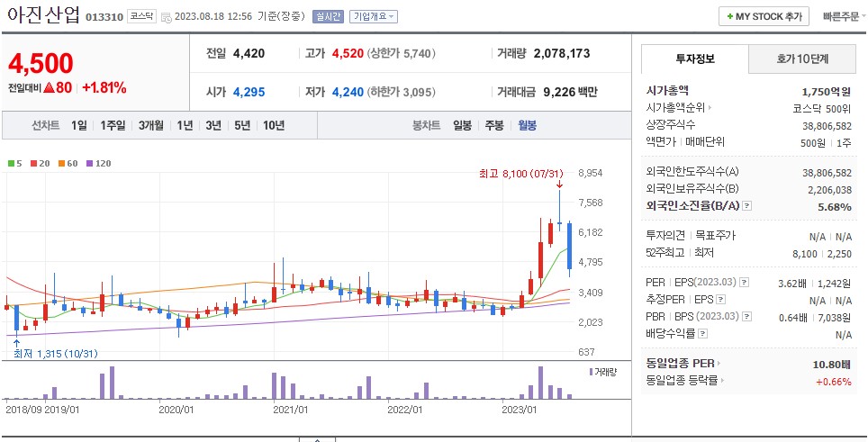Image resolution: width=868 pixels, height=442 pixels.
Task: Click the 상한가 5,740 text
Action: pos(402,54)
